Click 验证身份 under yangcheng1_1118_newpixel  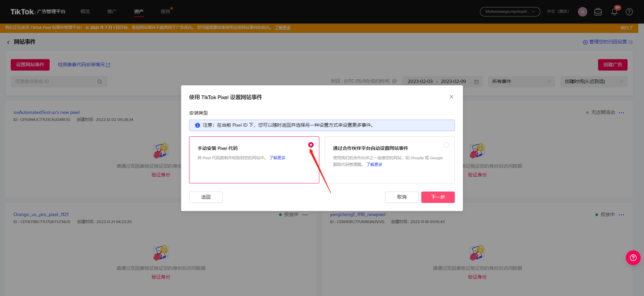tap(477, 277)
